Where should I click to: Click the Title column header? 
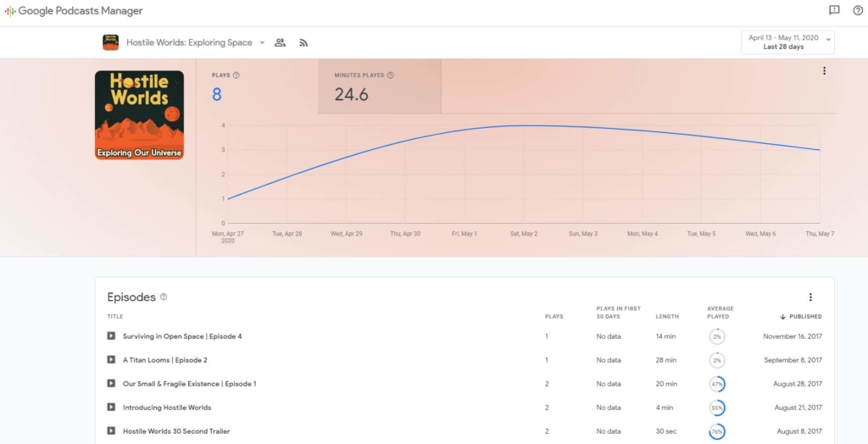click(115, 317)
